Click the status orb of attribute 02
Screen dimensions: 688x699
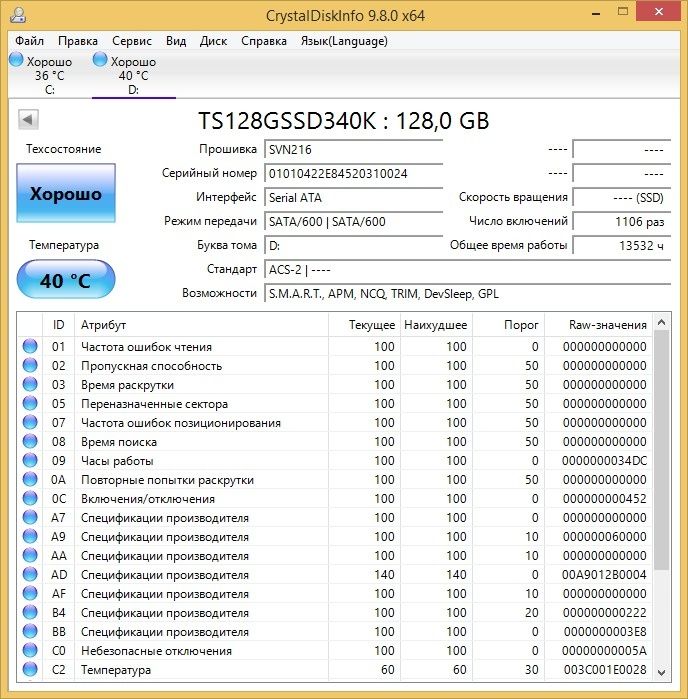(x=30, y=366)
